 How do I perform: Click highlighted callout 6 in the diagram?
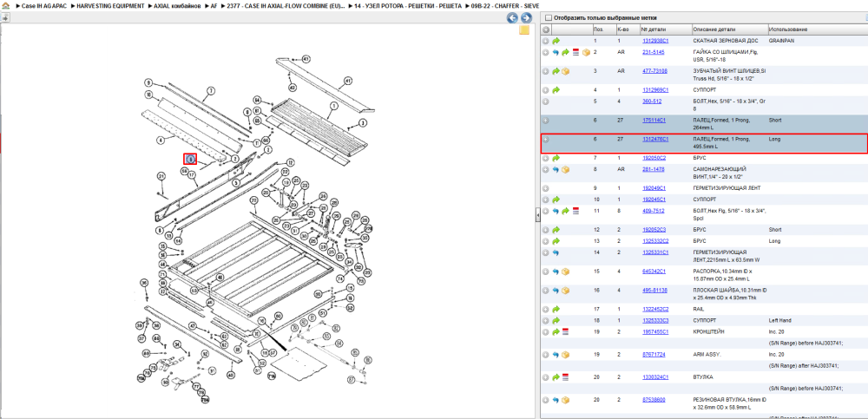190,159
